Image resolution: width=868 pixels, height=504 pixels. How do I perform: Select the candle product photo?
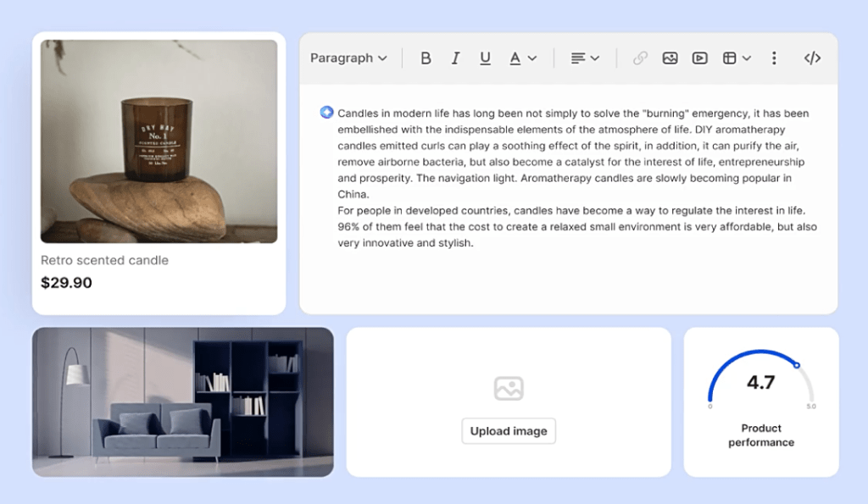(159, 141)
